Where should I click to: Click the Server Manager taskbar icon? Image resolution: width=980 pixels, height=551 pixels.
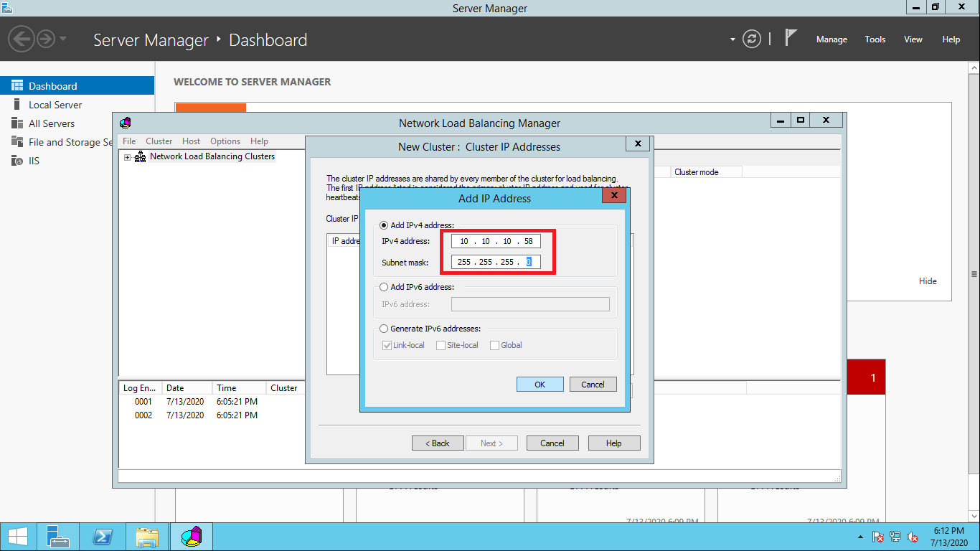pyautogui.click(x=58, y=537)
